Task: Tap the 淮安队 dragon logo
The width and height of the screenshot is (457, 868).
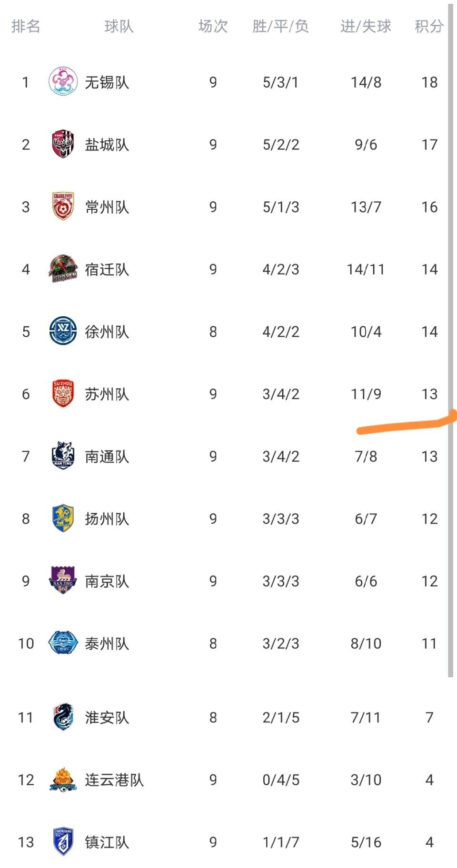Action: click(x=63, y=717)
